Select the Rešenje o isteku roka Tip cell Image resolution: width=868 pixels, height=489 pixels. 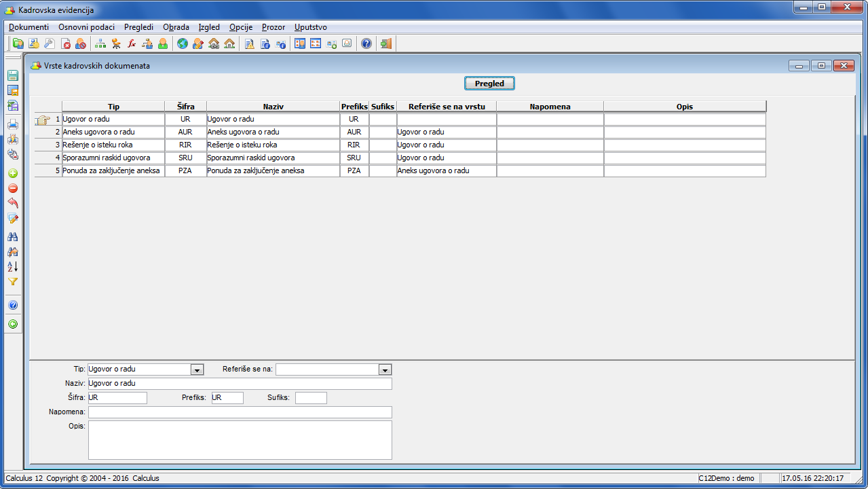coord(113,145)
